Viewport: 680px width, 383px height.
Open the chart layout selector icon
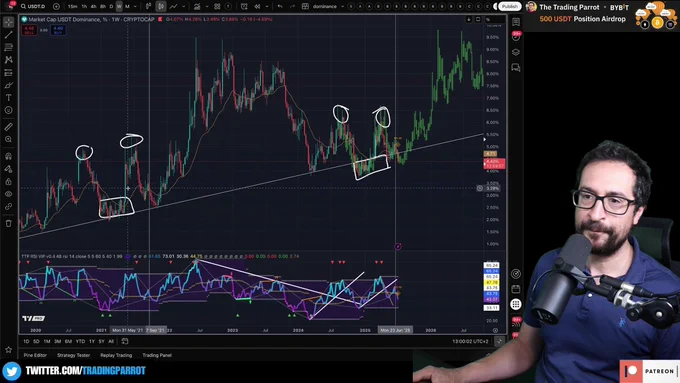click(x=305, y=7)
